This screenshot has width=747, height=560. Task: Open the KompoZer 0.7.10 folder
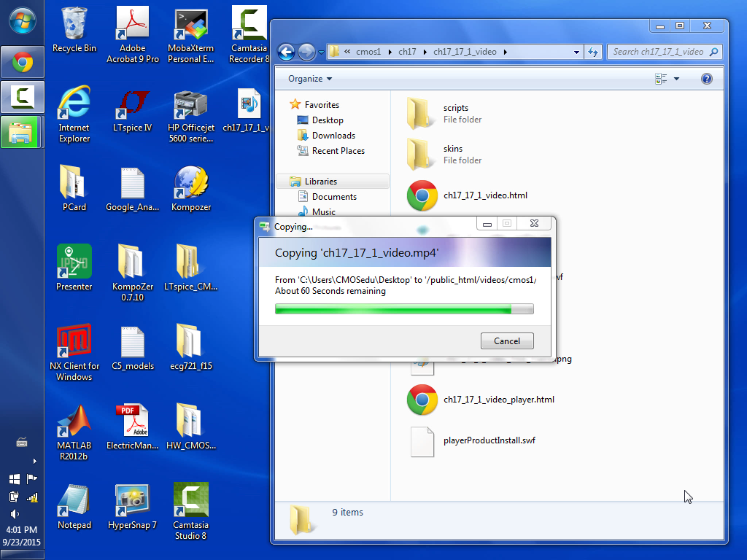(x=133, y=273)
